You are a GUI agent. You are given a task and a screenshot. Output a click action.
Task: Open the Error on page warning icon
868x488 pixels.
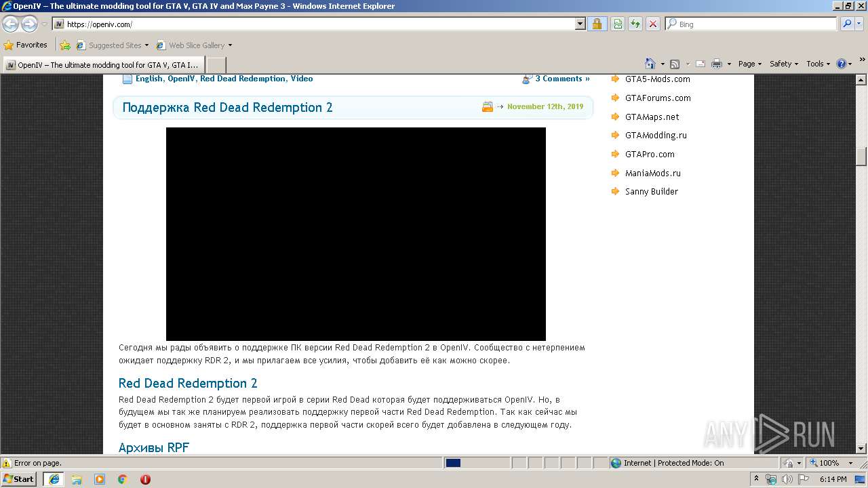click(7, 463)
